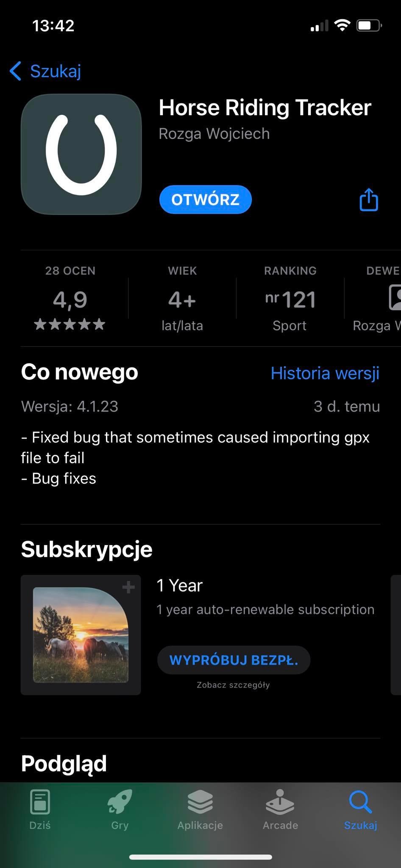Tap the nr 121 Sport ranking
Screen dimensions: 401x868
[x=290, y=300]
